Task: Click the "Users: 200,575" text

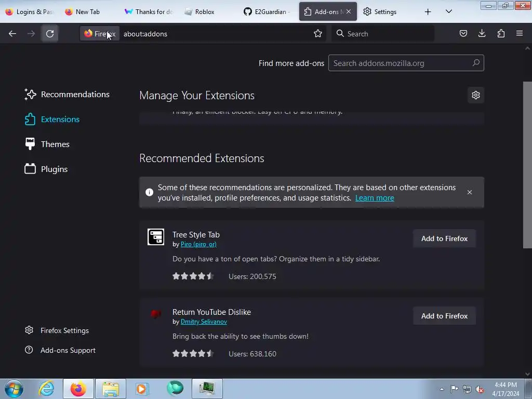Action: (x=252, y=276)
